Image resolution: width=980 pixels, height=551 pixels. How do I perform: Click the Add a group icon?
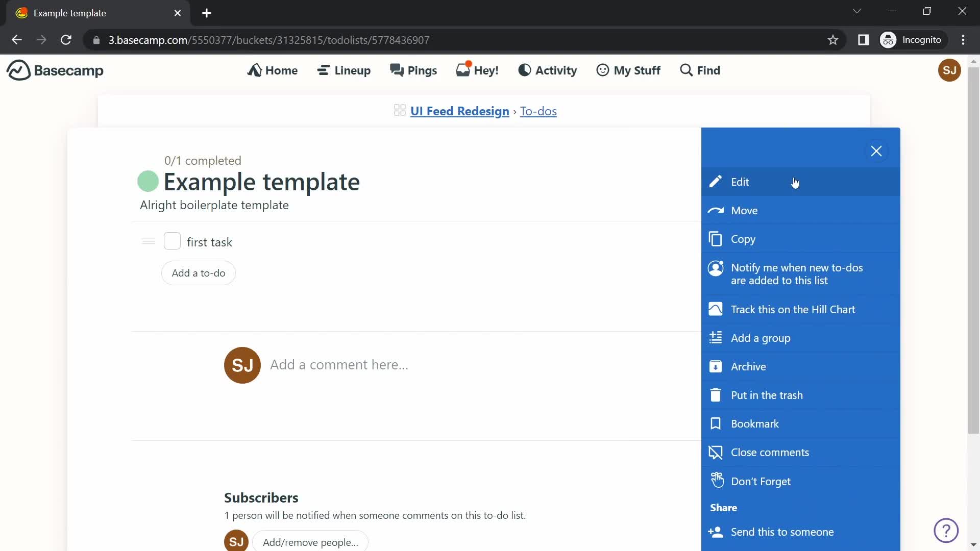tap(716, 337)
